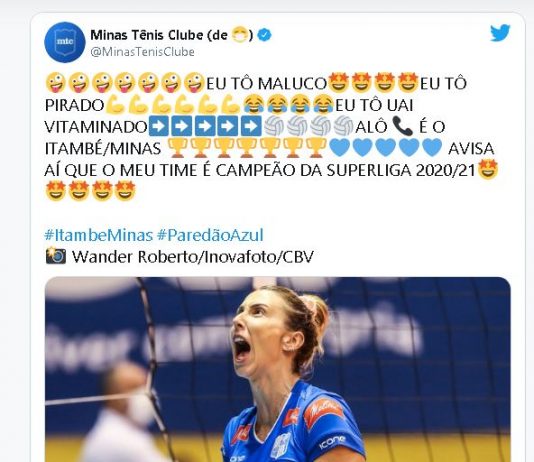Click the first trophy emoji after ITAMBÉ/MINAS
534x462 pixels.
177,148
